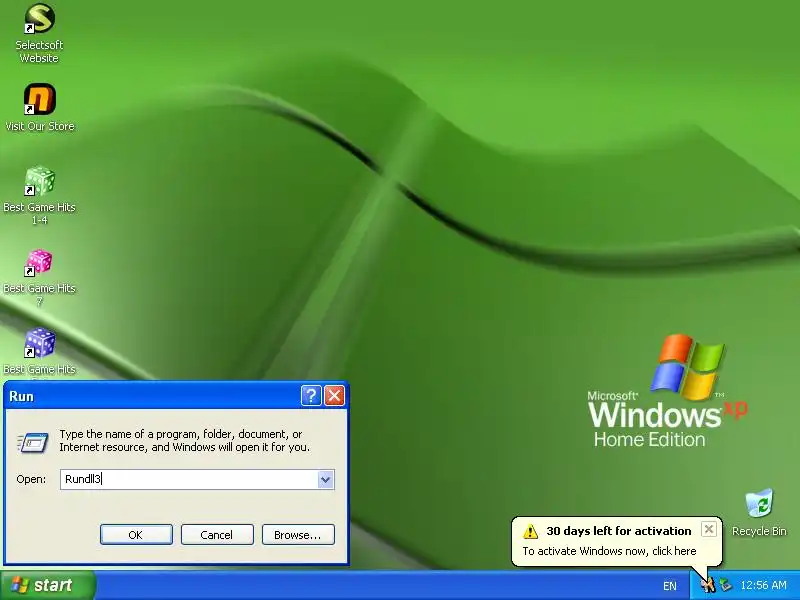Select the Recycle Bin icon
800x600 pixels.
[x=759, y=503]
